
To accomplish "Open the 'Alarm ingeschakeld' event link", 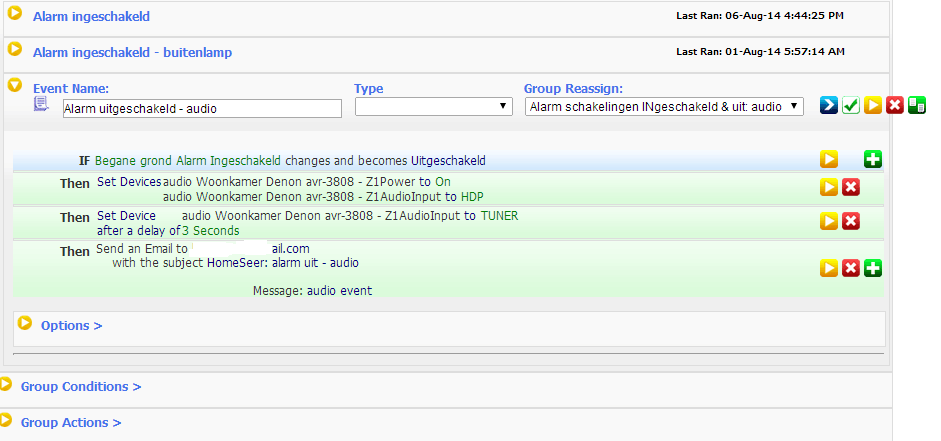I will (x=91, y=17).
